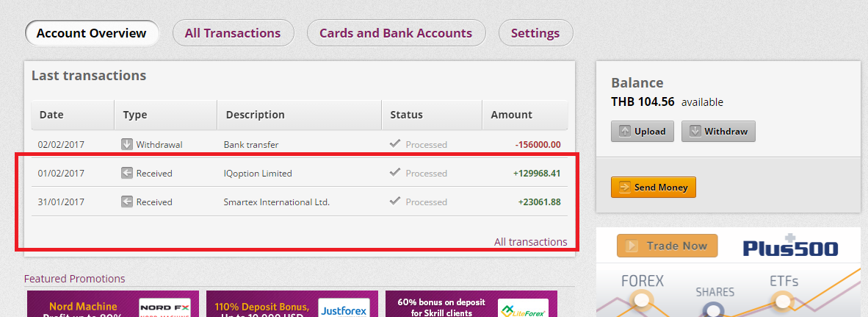
Task: Open the Account Overview tab
Action: (x=92, y=33)
